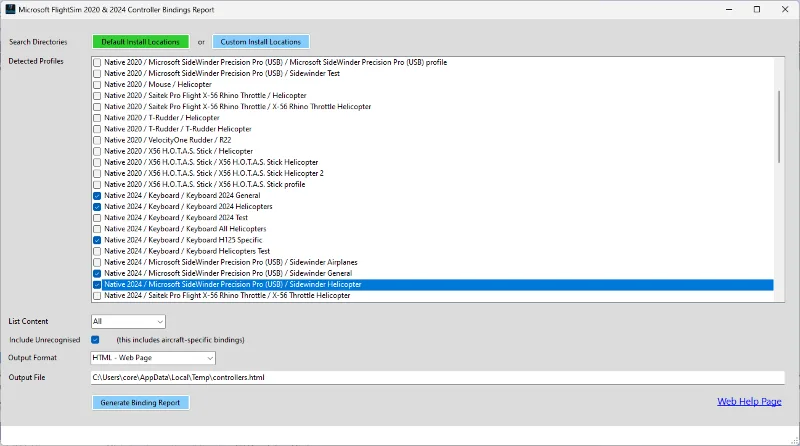
Task: Open the Web Help Page link
Action: click(x=749, y=402)
